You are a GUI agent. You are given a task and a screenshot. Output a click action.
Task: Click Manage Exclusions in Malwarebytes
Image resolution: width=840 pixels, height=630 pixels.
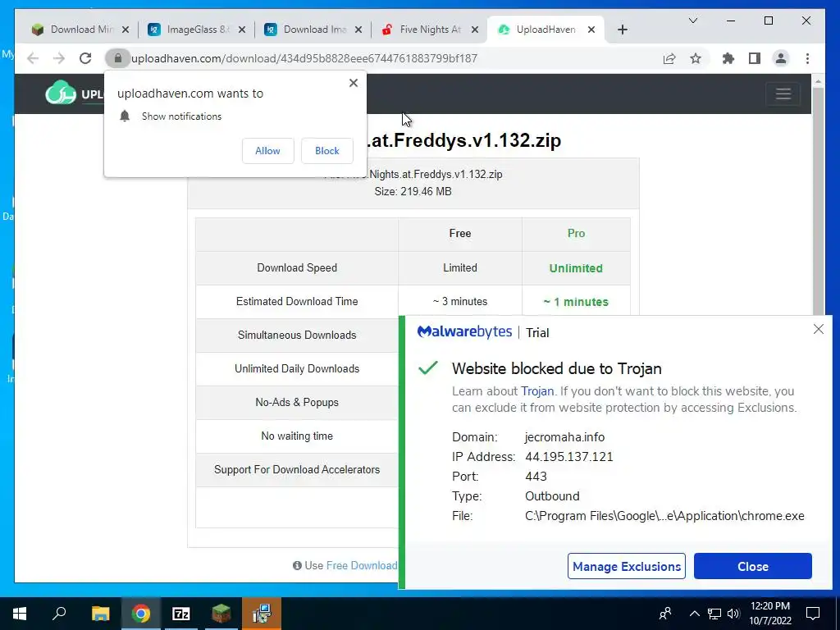coord(627,566)
